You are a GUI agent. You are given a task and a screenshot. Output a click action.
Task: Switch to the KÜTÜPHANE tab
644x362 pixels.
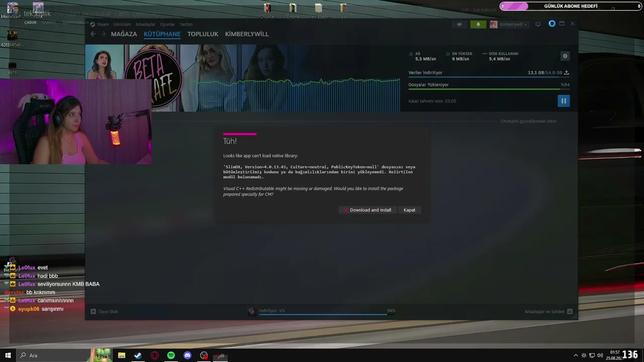[x=162, y=34]
